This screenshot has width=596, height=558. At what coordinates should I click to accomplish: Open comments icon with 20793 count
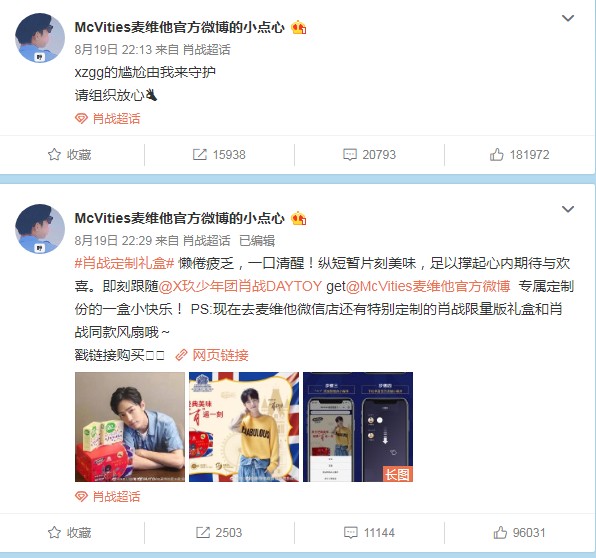coord(350,154)
